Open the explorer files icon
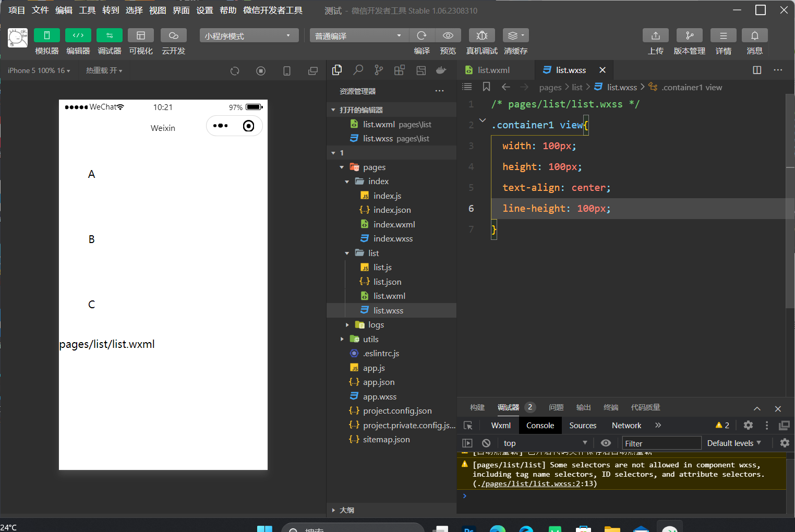This screenshot has height=532, width=795. [x=337, y=70]
